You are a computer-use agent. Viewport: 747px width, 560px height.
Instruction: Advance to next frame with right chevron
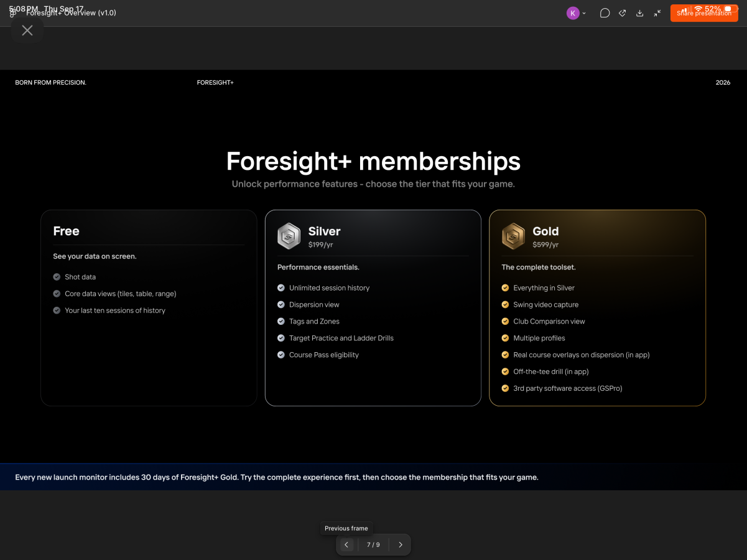401,544
